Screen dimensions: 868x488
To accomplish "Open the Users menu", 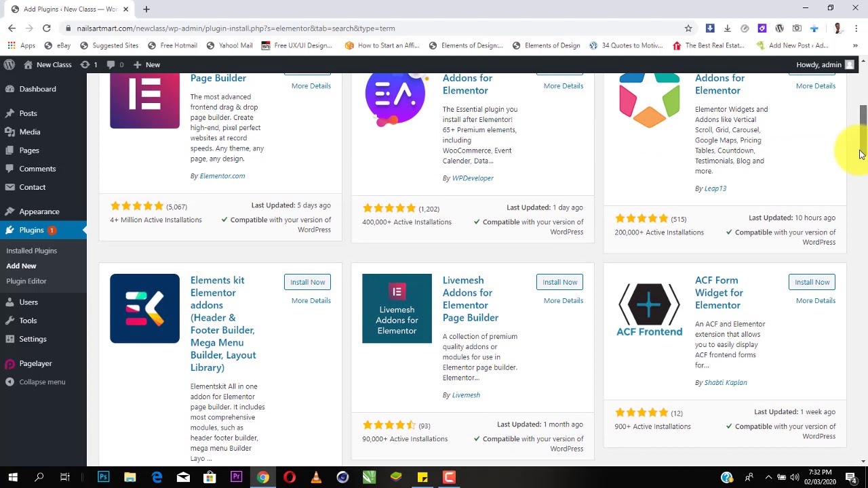I will (x=28, y=302).
